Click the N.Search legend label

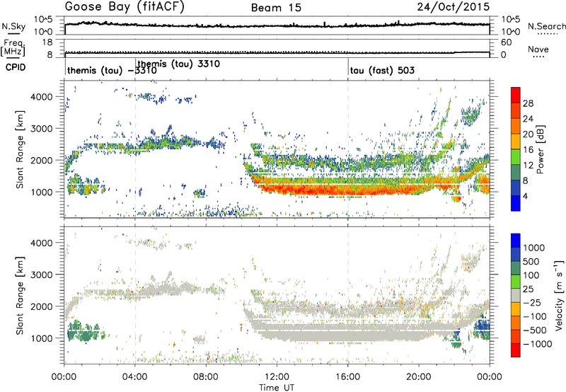pos(546,26)
